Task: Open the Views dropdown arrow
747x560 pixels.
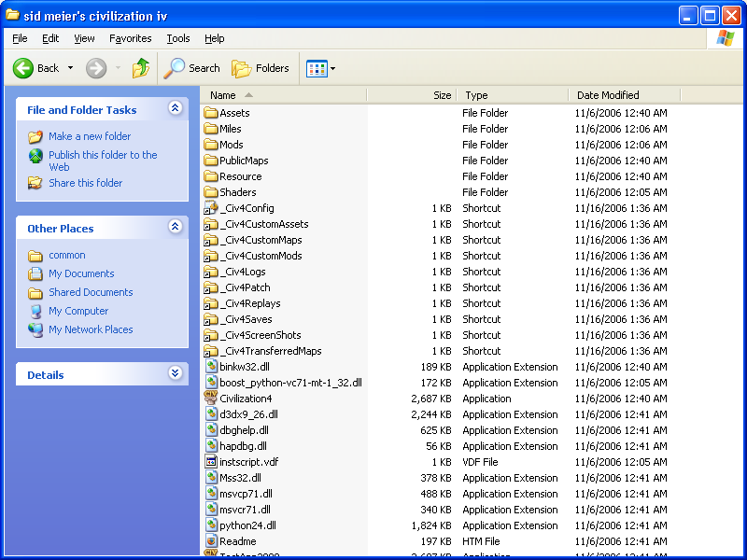Action: click(333, 68)
